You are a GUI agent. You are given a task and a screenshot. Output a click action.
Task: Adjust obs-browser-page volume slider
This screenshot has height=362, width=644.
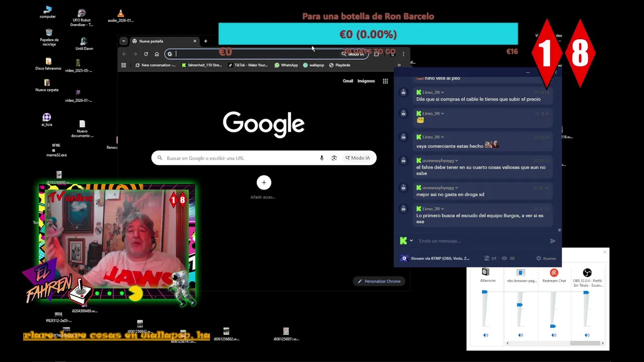pos(520,305)
